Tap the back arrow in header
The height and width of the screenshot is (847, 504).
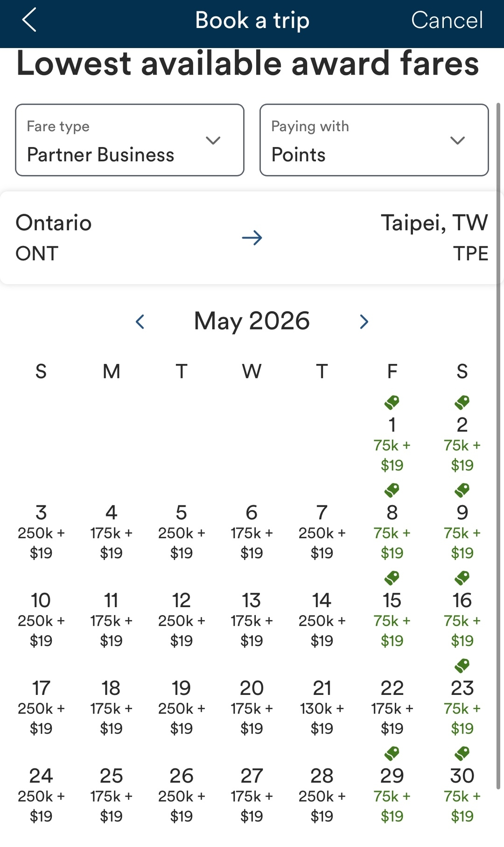click(29, 21)
